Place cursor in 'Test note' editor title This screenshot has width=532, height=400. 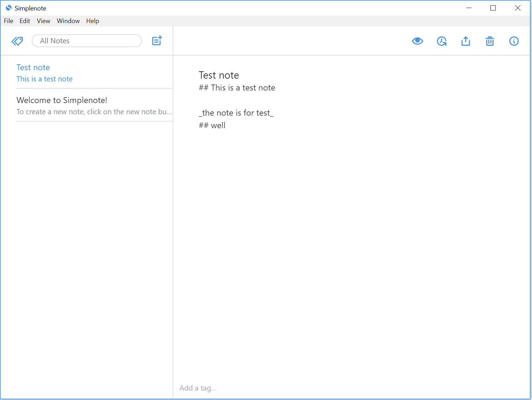pyautogui.click(x=219, y=75)
